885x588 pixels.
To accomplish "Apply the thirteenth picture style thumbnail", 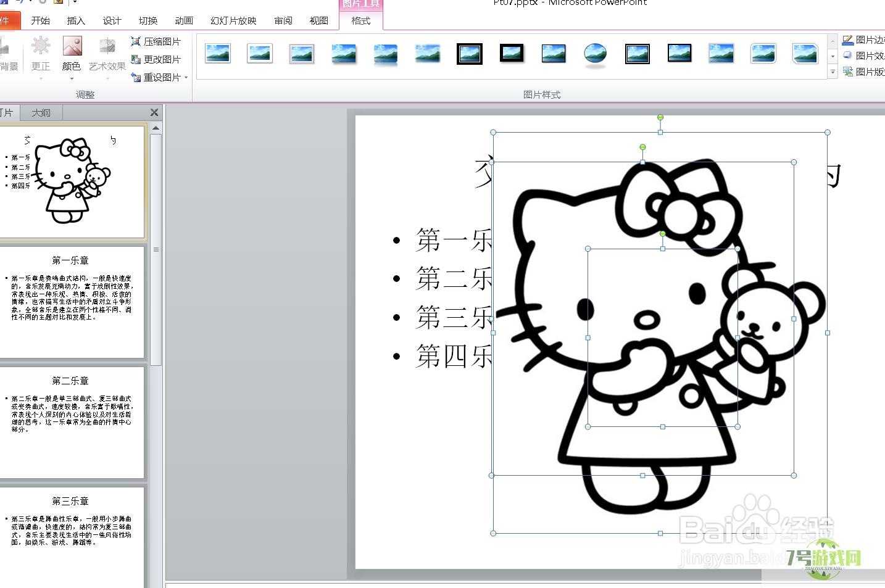I will click(721, 54).
